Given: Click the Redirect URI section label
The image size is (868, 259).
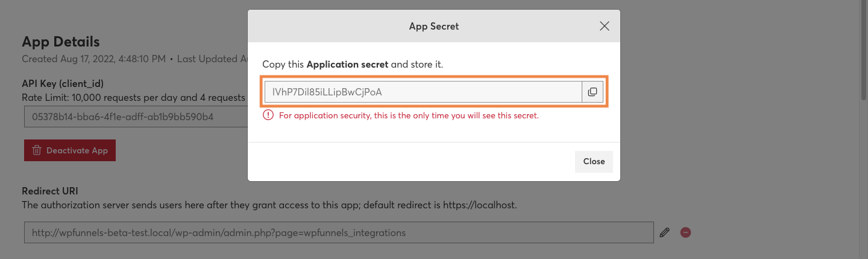Looking at the screenshot, I should (x=50, y=191).
